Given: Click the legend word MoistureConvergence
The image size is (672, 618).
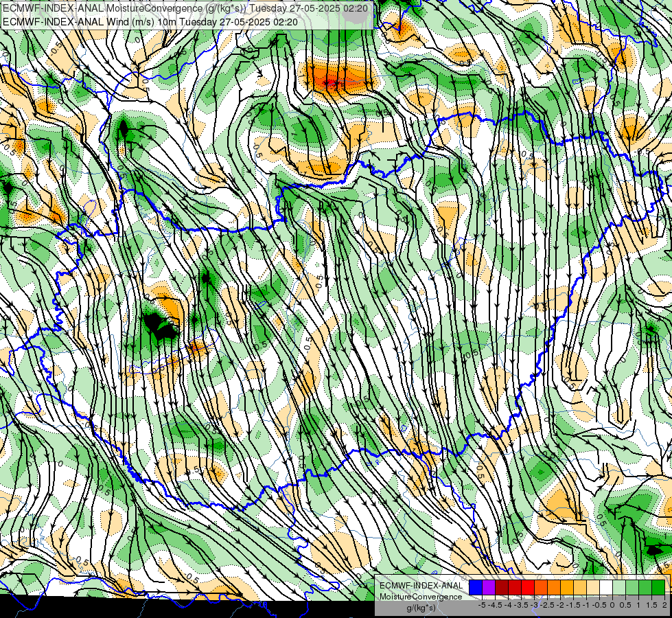Looking at the screenshot, I should (x=421, y=597).
